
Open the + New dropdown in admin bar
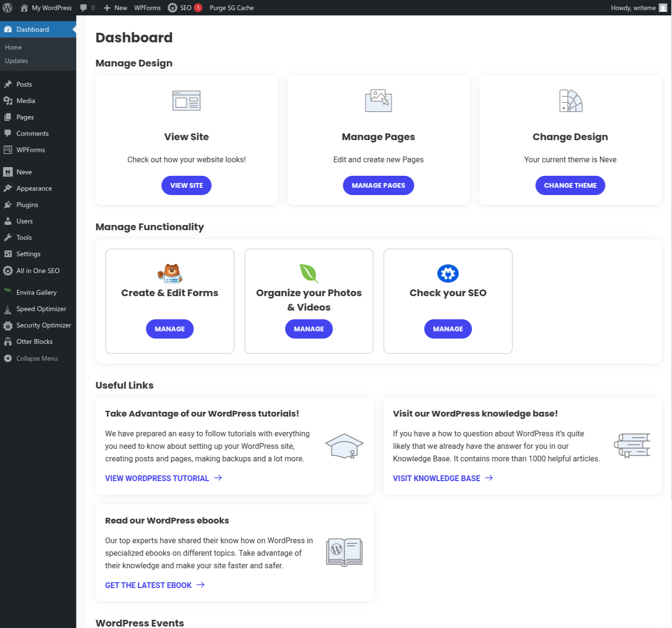(115, 8)
